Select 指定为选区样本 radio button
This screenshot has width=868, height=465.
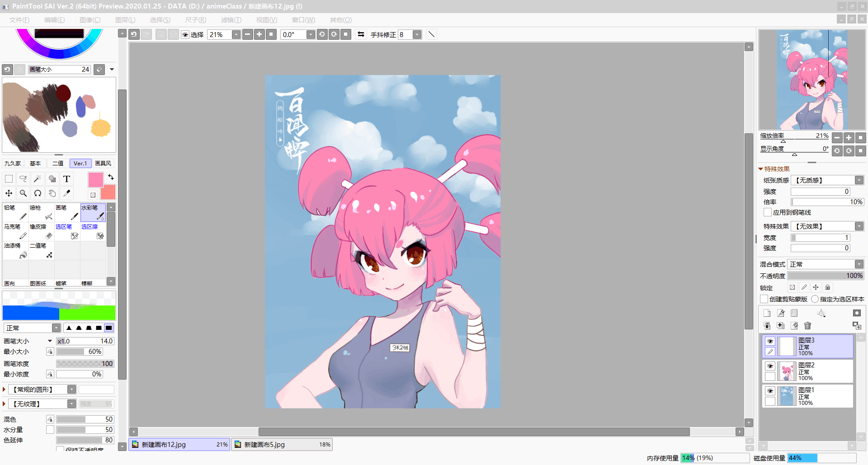[815, 299]
